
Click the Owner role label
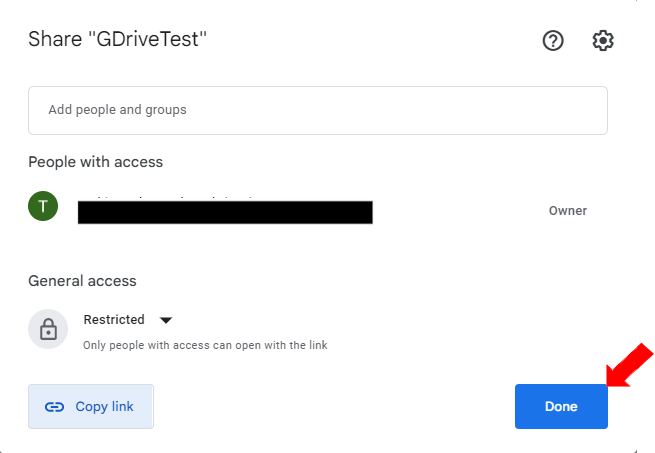coord(567,211)
